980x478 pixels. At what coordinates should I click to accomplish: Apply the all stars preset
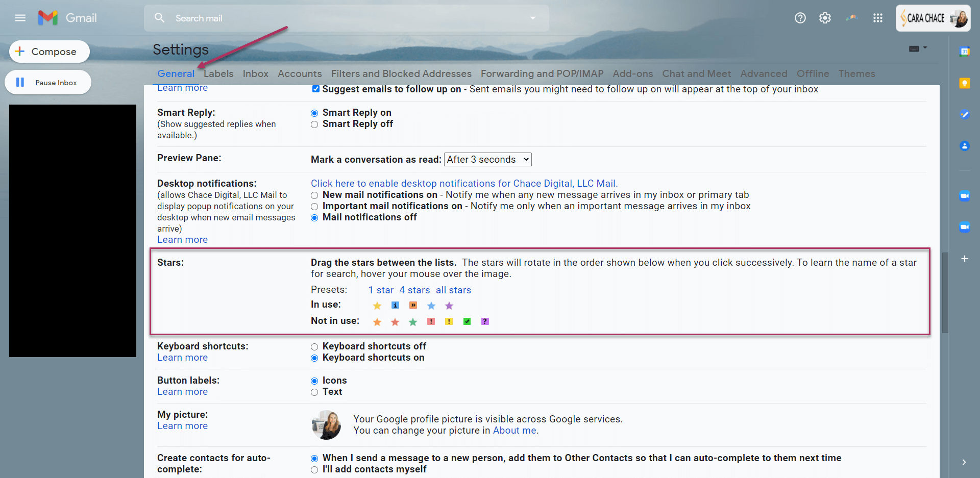pyautogui.click(x=453, y=290)
